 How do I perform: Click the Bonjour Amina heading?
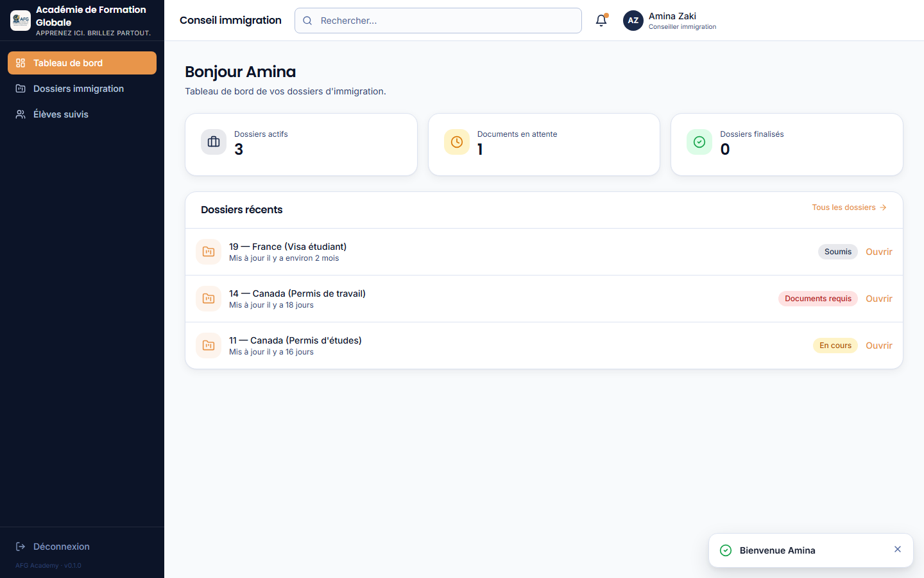coord(241,72)
